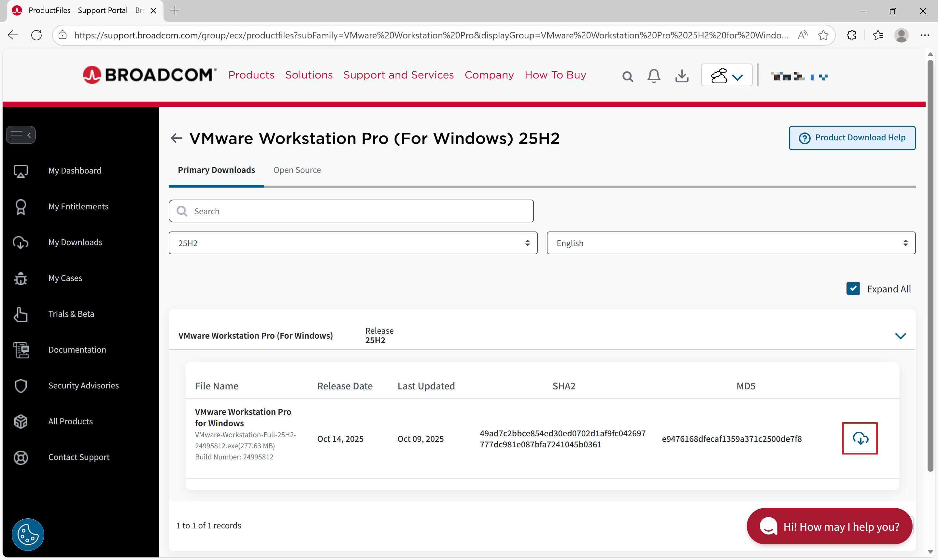Screen dimensions: 938x560
Task: Open the notifications bell icon
Action: tap(653, 76)
